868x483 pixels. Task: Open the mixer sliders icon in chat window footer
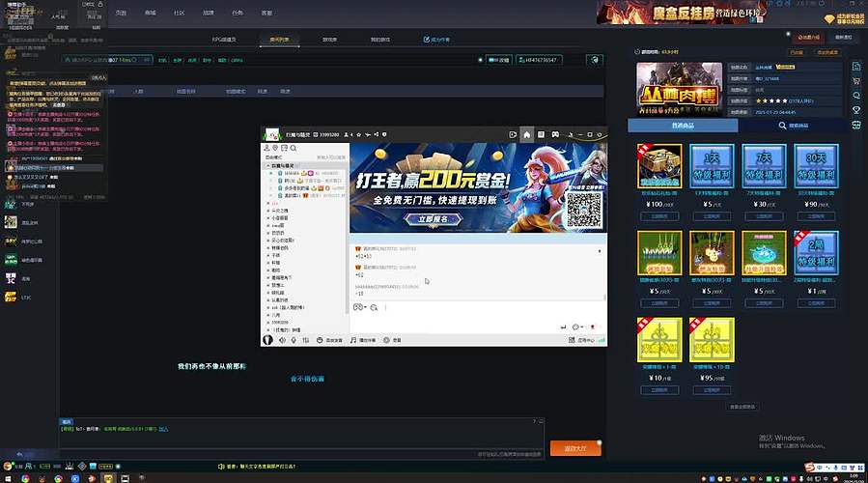305,340
